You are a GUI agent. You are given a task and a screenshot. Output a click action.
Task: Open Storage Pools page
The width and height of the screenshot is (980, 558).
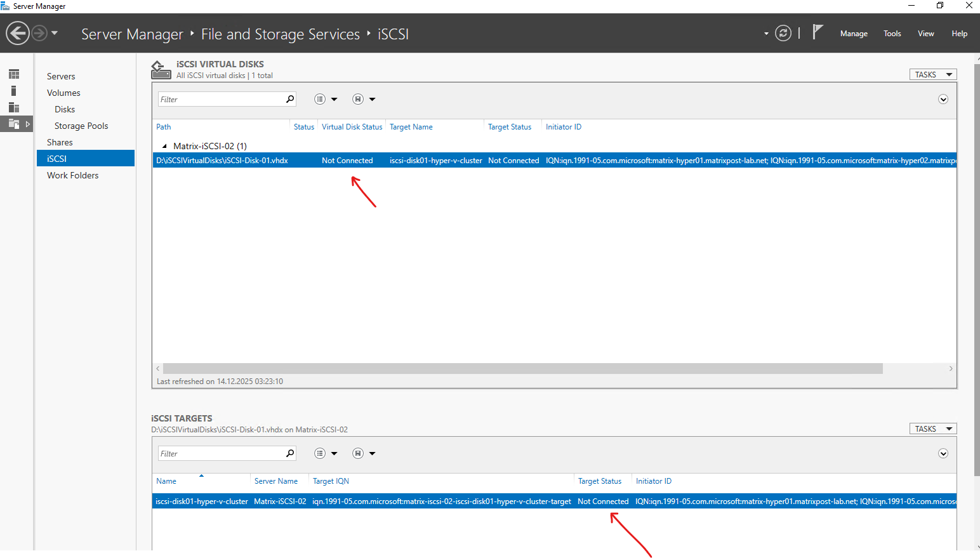pyautogui.click(x=81, y=126)
